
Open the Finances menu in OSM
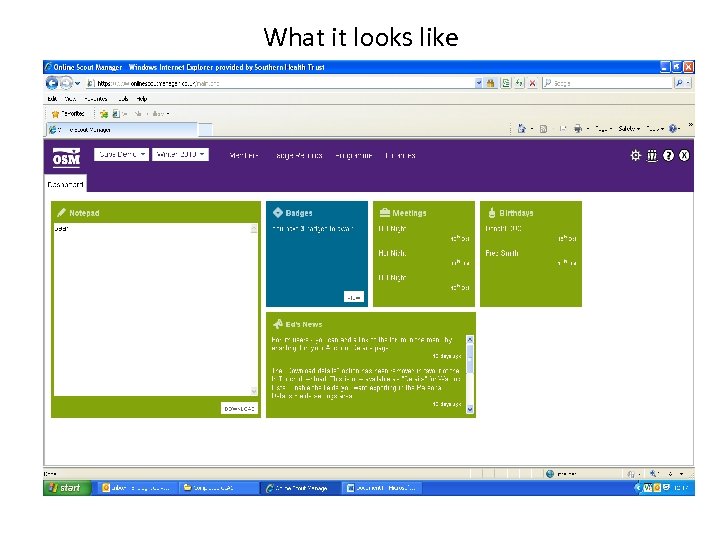400,156
